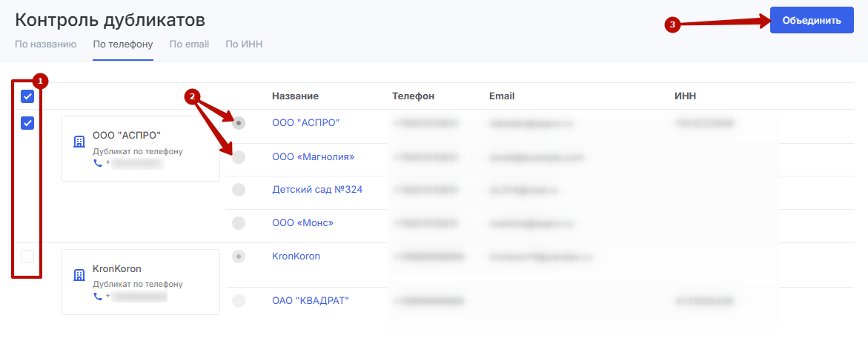This screenshot has width=868, height=361.
Task: Switch to the «По email» tab
Action: point(189,44)
